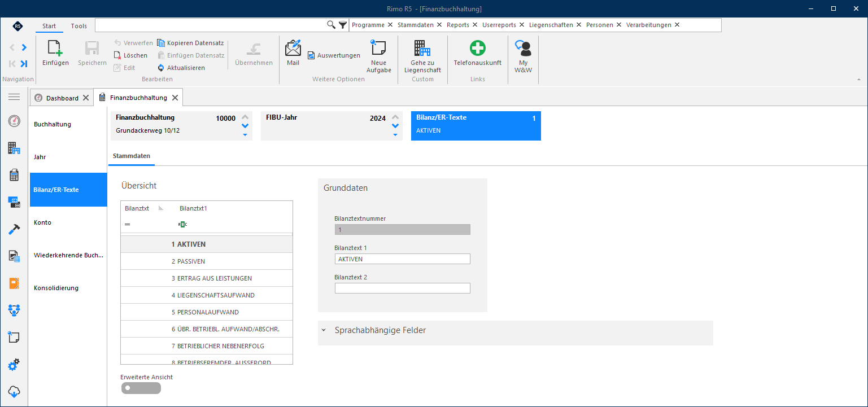Open the people group sidebar icon

click(x=14, y=310)
